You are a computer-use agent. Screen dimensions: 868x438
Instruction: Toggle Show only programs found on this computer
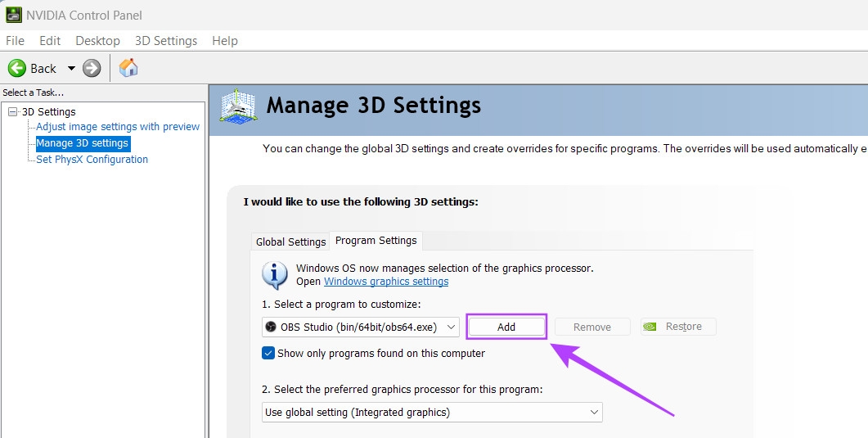[x=268, y=354]
